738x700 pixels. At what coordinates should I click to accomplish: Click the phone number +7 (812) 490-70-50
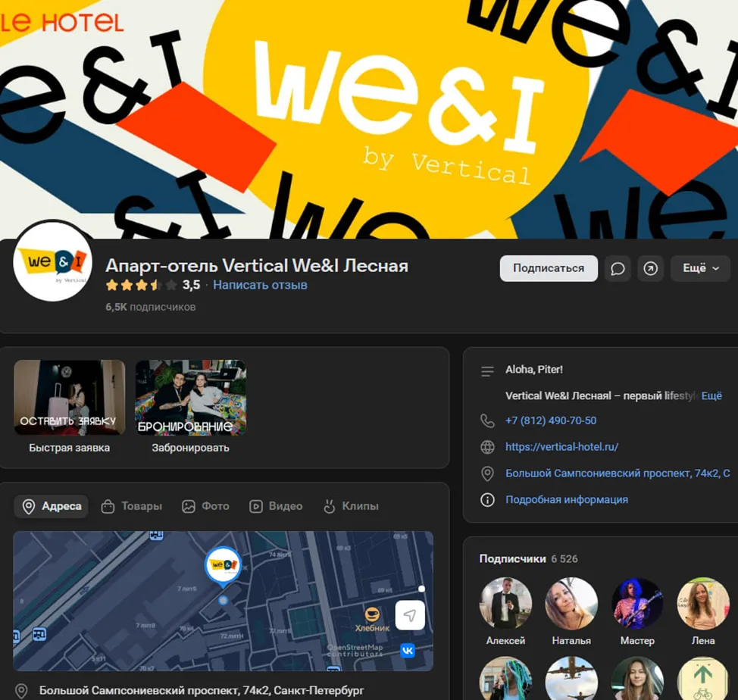coord(551,420)
